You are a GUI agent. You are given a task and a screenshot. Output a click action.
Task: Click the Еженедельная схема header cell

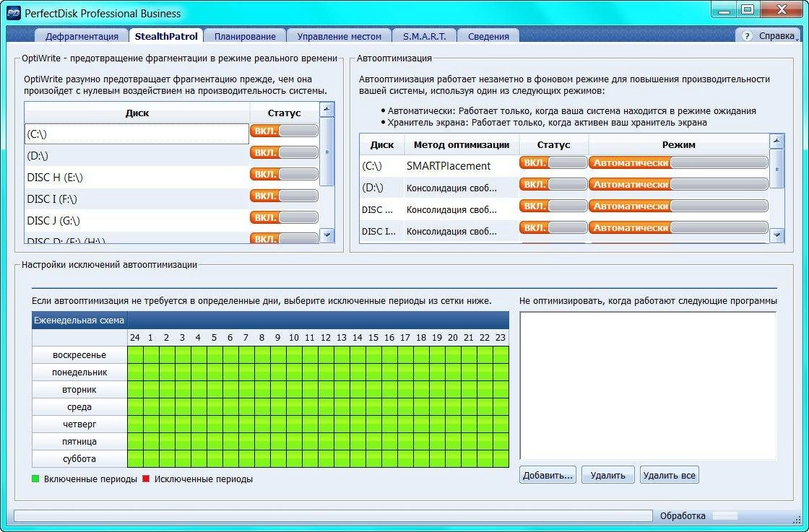coord(79,320)
